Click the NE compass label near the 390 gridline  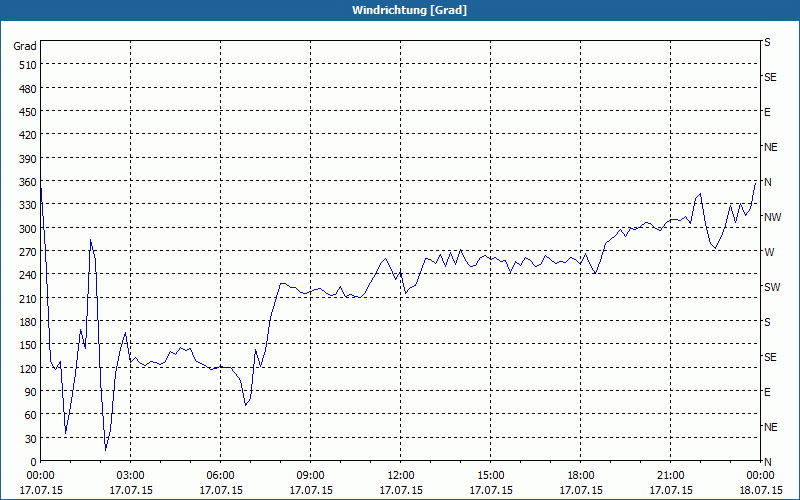(771, 147)
